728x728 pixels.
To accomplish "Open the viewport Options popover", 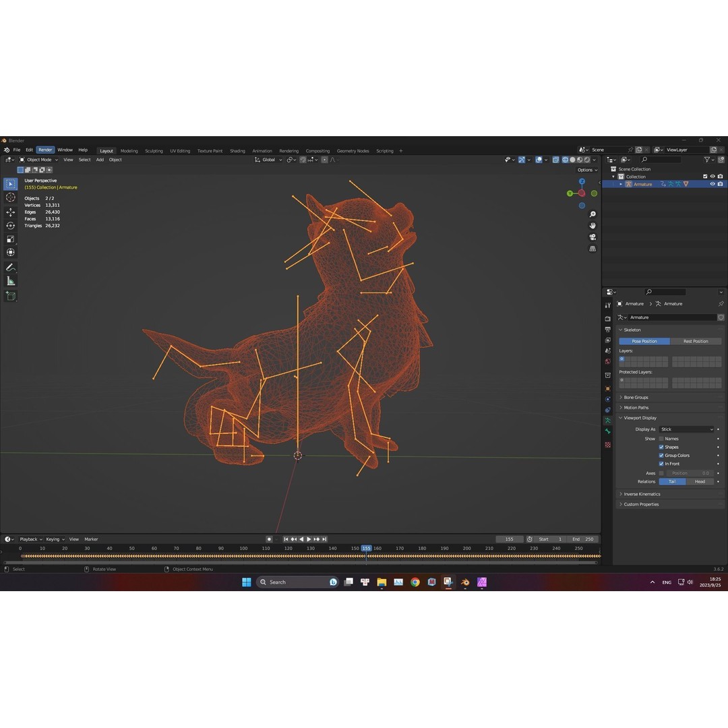I will click(x=587, y=170).
